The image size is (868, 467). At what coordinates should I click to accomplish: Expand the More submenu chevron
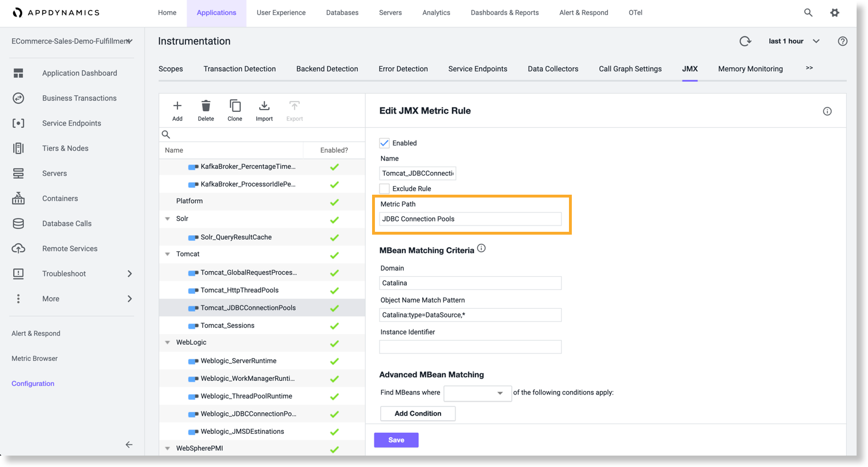pos(130,299)
